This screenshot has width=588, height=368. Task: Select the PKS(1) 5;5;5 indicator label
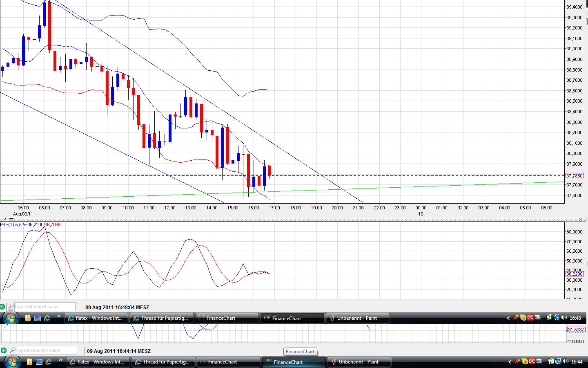pos(30,224)
